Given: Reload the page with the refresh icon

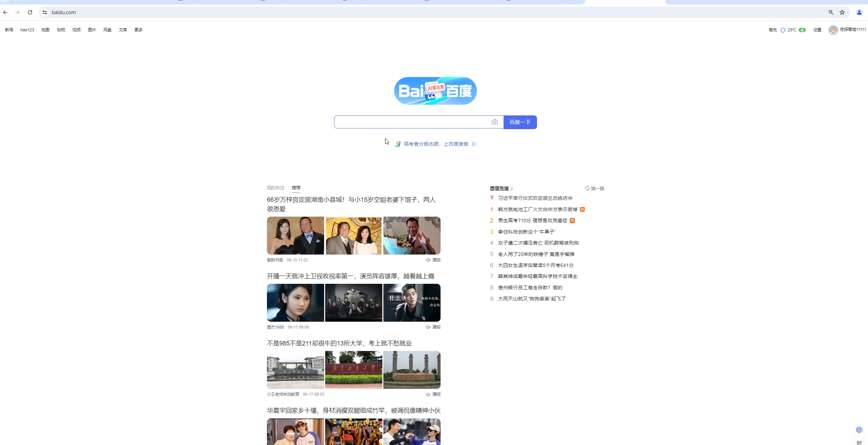Looking at the screenshot, I should click(30, 12).
